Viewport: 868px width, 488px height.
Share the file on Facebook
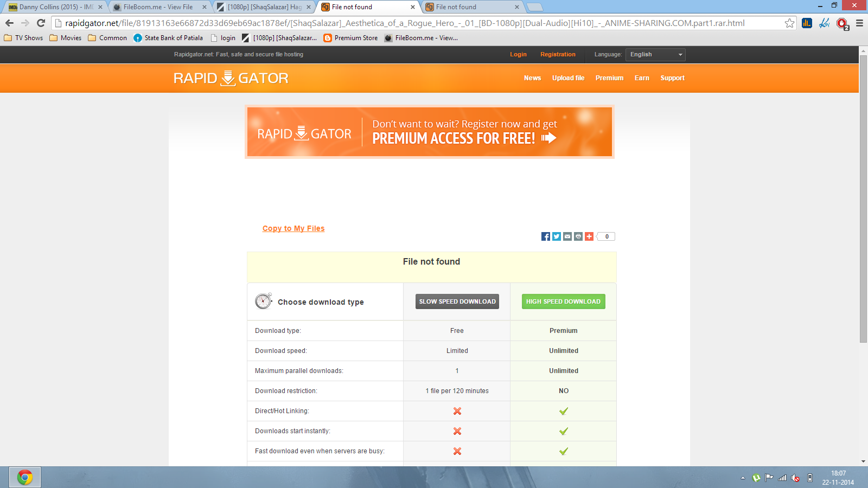click(546, 236)
